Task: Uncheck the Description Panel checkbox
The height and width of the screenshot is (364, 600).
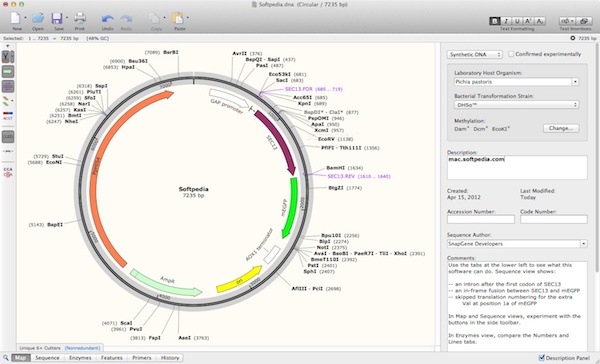Action: pos(541,358)
